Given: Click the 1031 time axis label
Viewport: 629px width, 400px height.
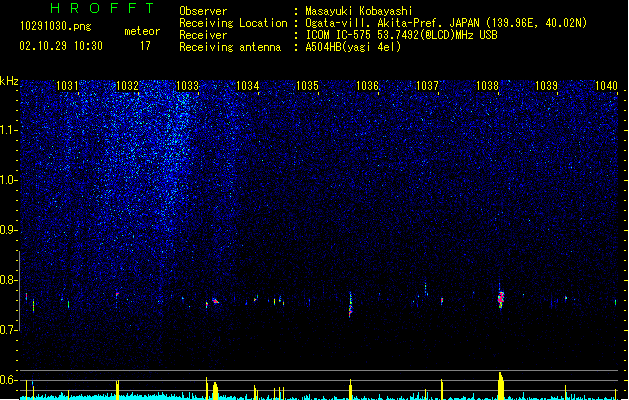Looking at the screenshot, I should click(67, 85).
